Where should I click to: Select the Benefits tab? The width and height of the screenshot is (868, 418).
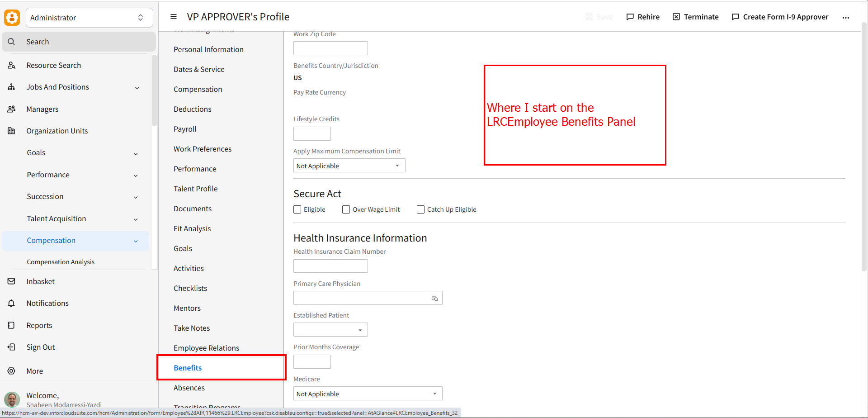[188, 368]
